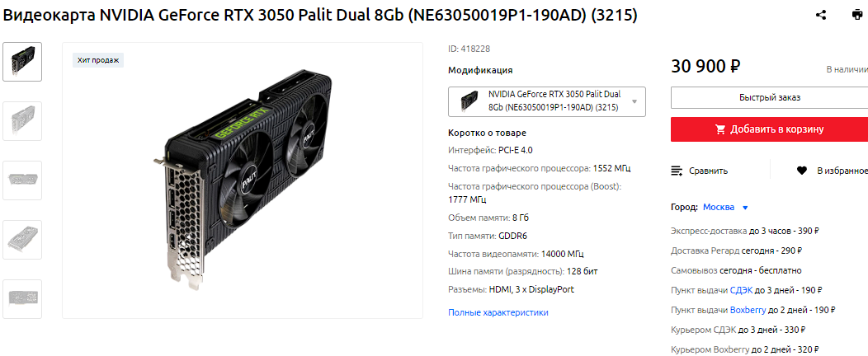Follow the Boxberry pickup point link

[748, 310]
